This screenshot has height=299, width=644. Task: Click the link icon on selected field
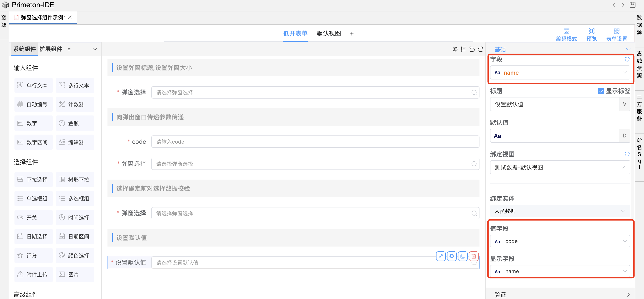coord(441,256)
